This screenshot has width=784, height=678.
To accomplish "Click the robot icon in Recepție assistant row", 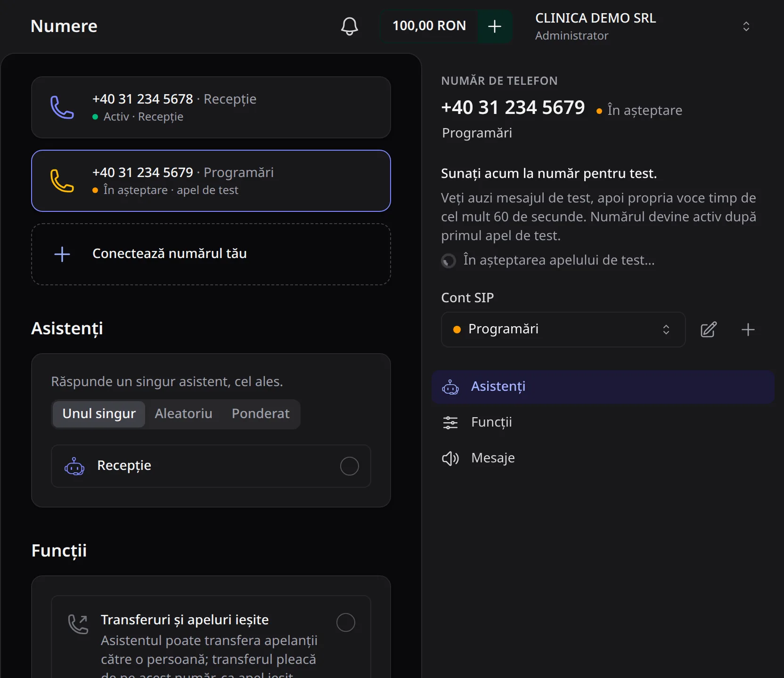I will point(74,466).
